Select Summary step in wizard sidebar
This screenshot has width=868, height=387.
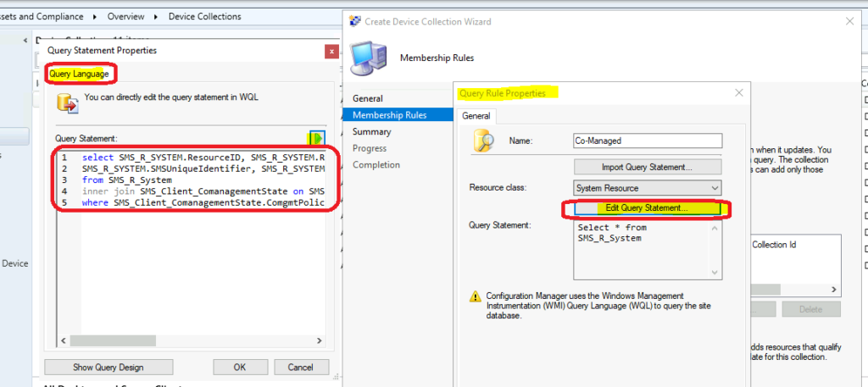372,131
